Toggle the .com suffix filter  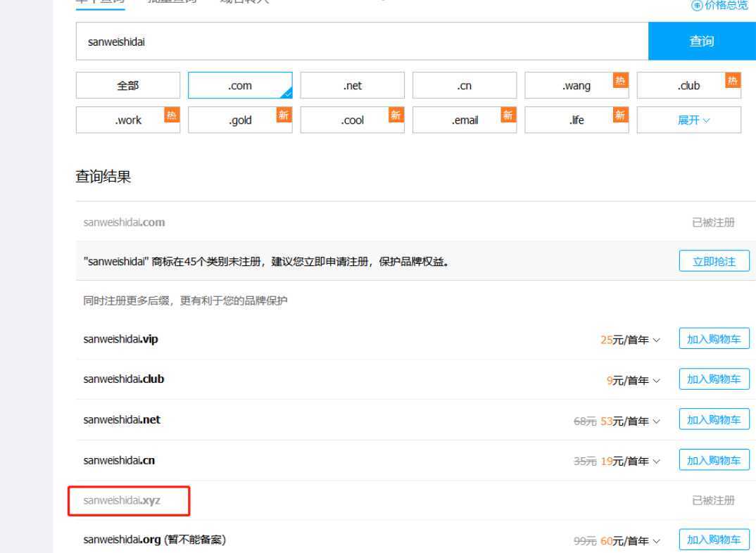240,85
